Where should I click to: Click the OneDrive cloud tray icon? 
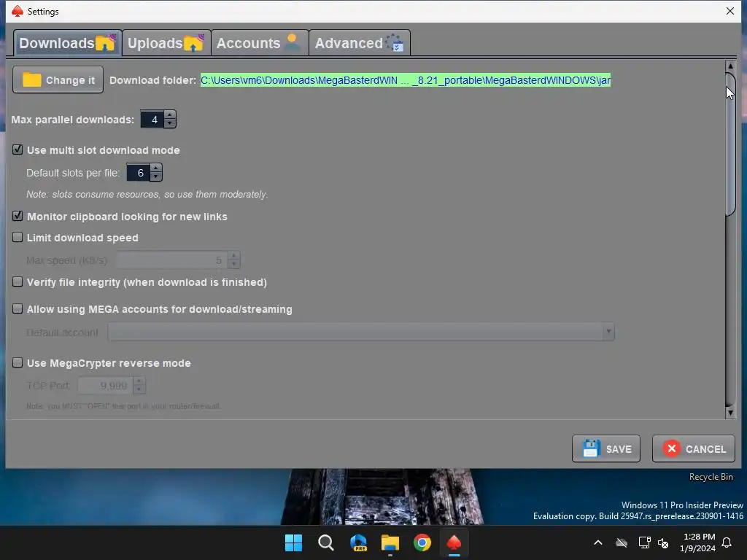622,542
